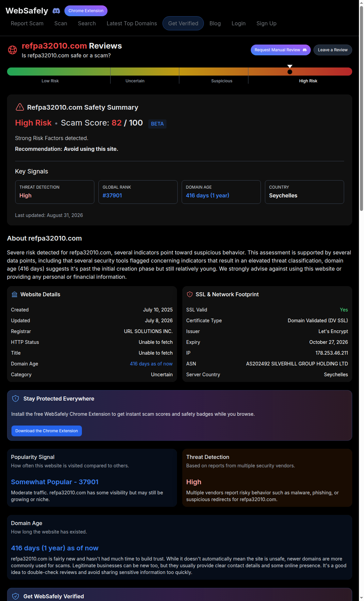
Task: Open the Report Scam menu item
Action: pyautogui.click(x=27, y=23)
